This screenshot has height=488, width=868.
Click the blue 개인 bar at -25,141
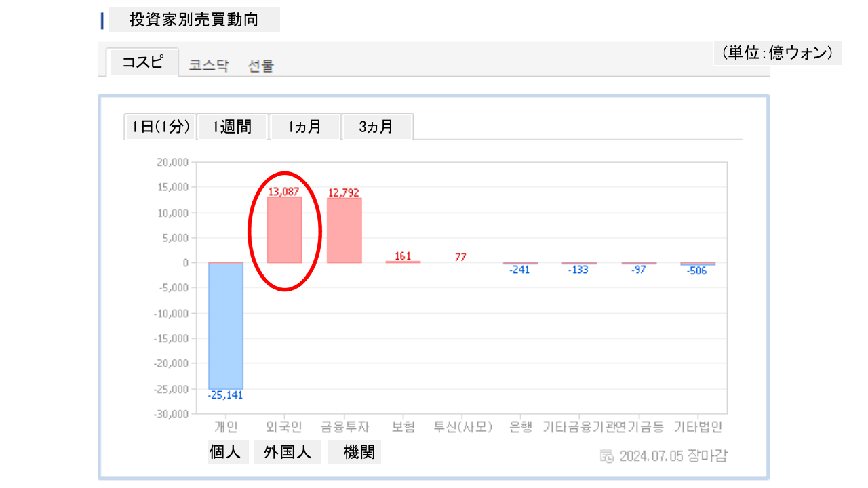coord(225,325)
